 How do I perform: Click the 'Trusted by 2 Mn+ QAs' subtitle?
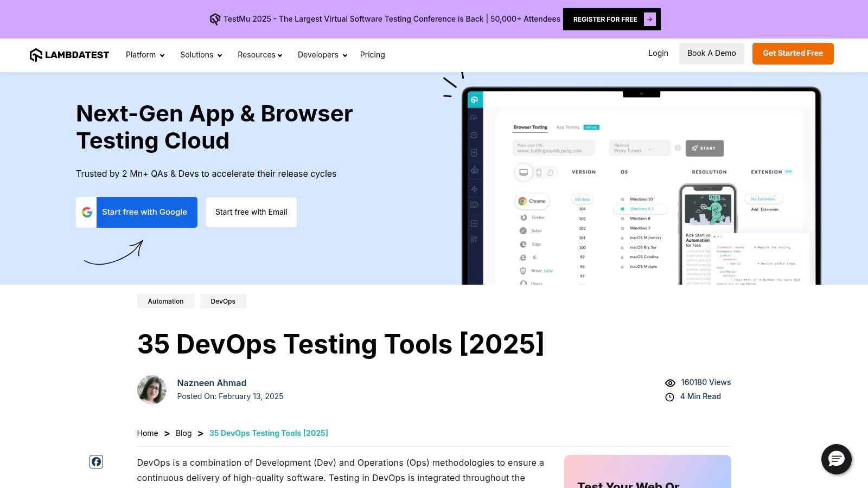(x=206, y=174)
